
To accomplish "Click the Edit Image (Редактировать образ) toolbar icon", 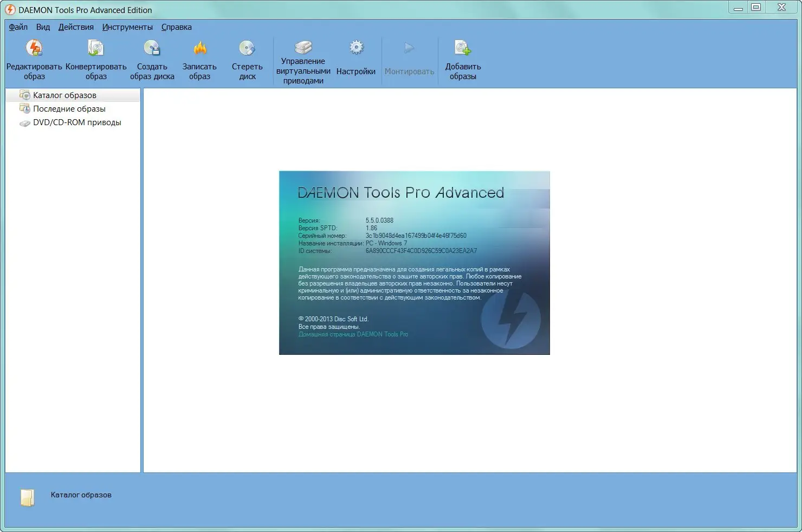I will [34, 49].
